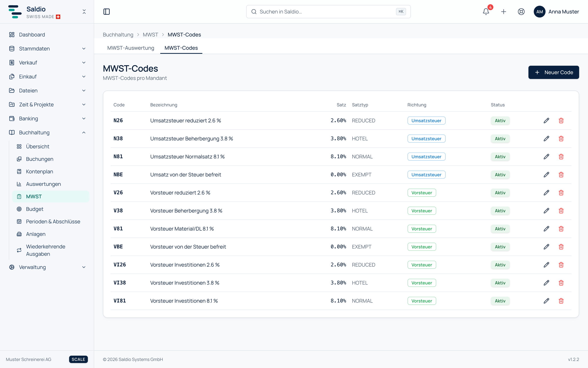Viewport: 588px width, 368px height.
Task: Select the MWST-Codes tab
Action: coord(181,48)
